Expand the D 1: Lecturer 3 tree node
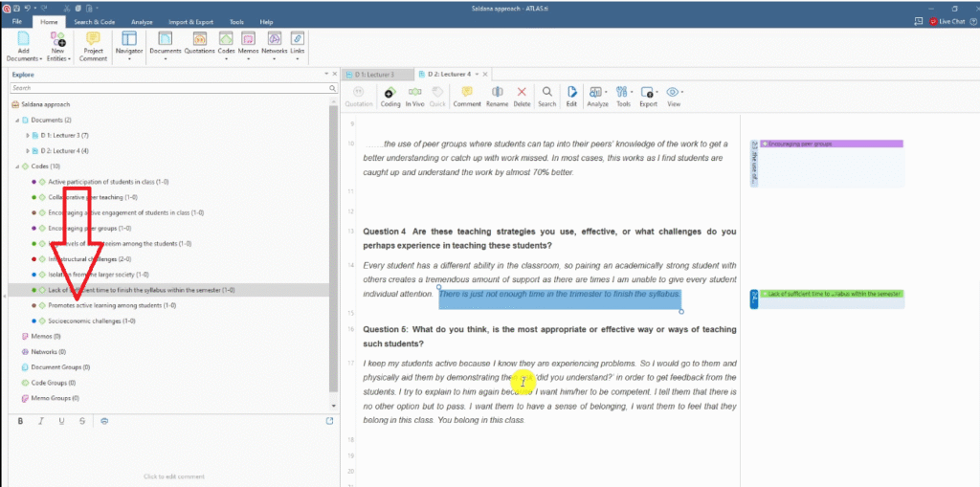The width and height of the screenshot is (980, 487). (x=27, y=136)
